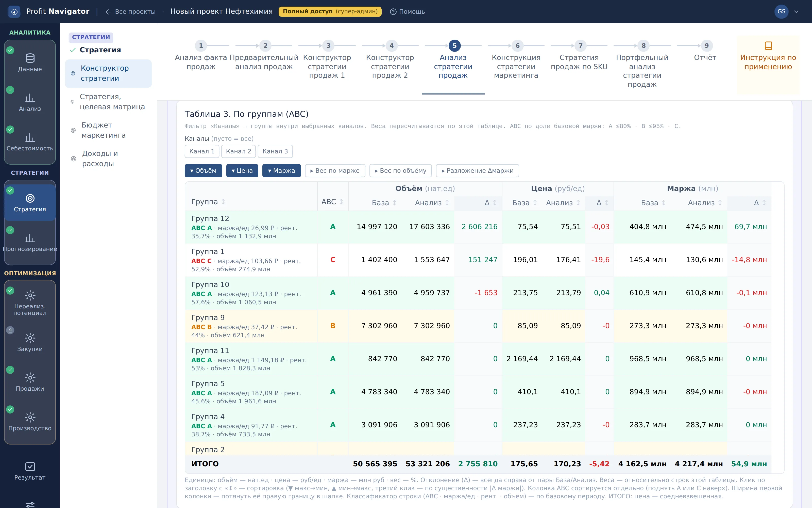Sort by Маржа Δ column arrow
The width and height of the screenshot is (812, 508).
coord(764,203)
